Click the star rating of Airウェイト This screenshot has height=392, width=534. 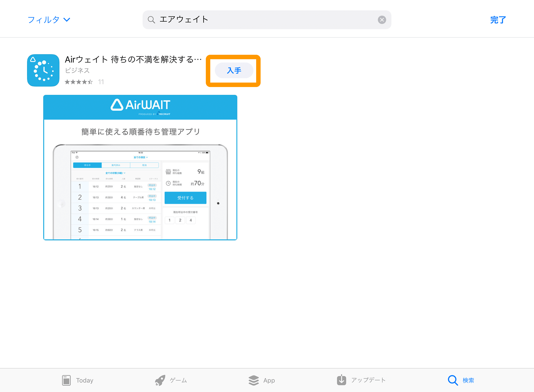tap(79, 82)
